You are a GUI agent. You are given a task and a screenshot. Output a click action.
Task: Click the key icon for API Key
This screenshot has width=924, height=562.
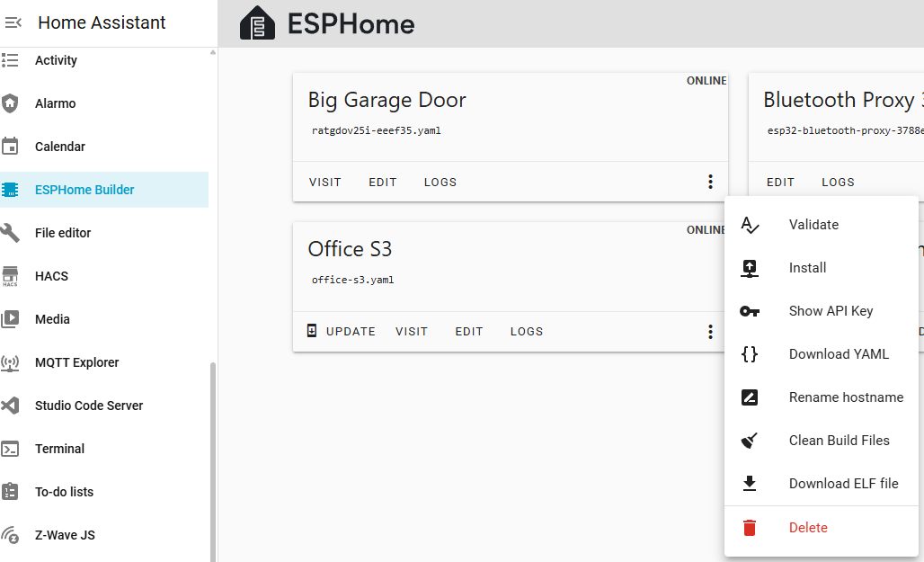click(750, 311)
